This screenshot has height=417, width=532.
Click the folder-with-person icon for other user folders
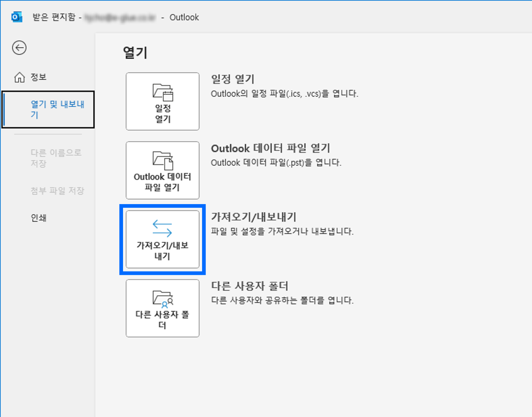coord(162,297)
